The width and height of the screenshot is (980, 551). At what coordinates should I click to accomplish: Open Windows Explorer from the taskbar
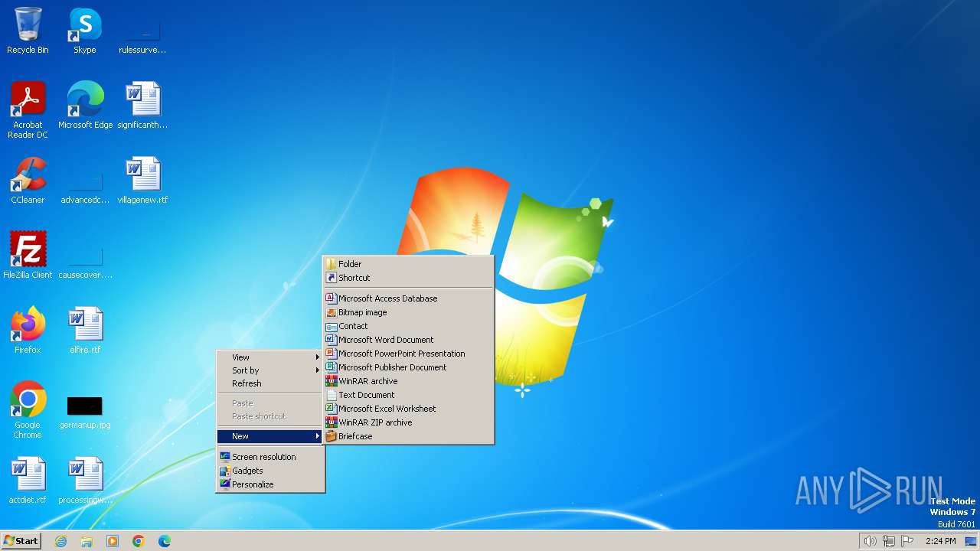click(x=87, y=541)
